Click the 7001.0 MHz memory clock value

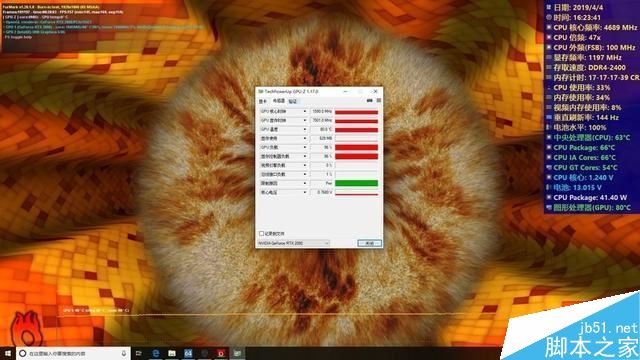tap(322, 120)
